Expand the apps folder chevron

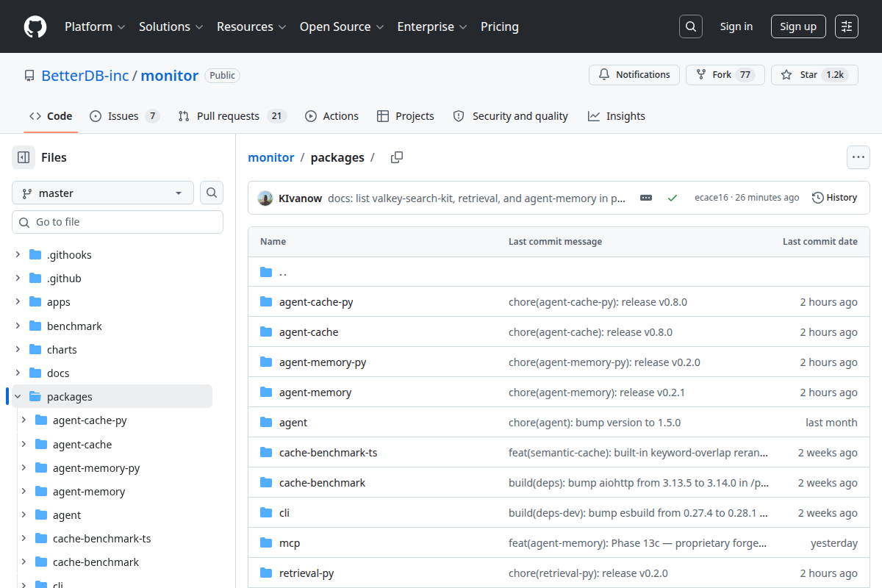pyautogui.click(x=18, y=302)
